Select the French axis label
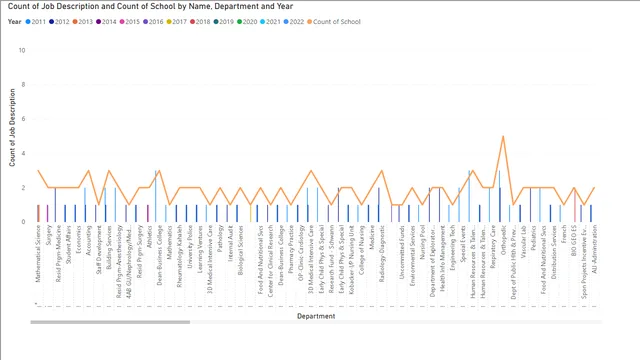 coord(563,234)
